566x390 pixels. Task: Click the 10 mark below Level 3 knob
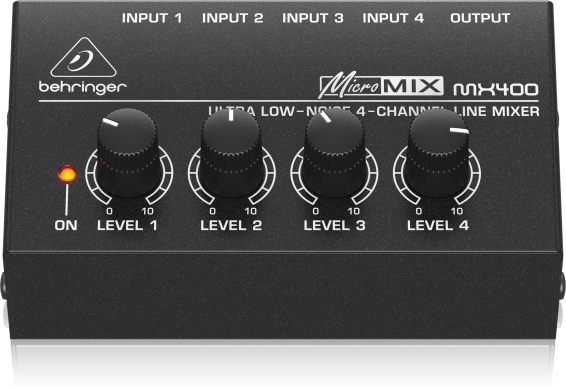point(354,211)
